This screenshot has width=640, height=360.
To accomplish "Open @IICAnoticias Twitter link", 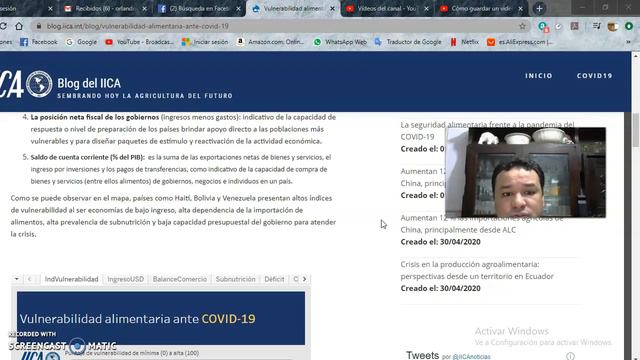I will click(x=471, y=357).
